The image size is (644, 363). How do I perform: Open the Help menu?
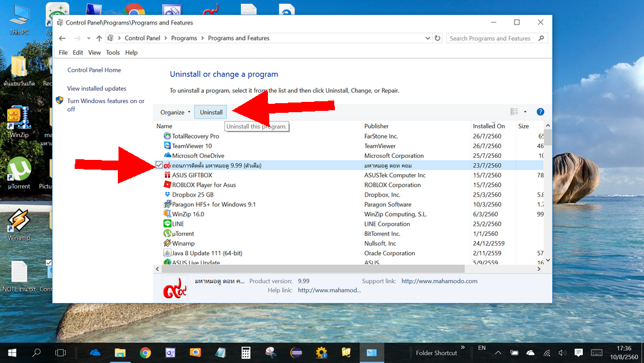tap(131, 53)
